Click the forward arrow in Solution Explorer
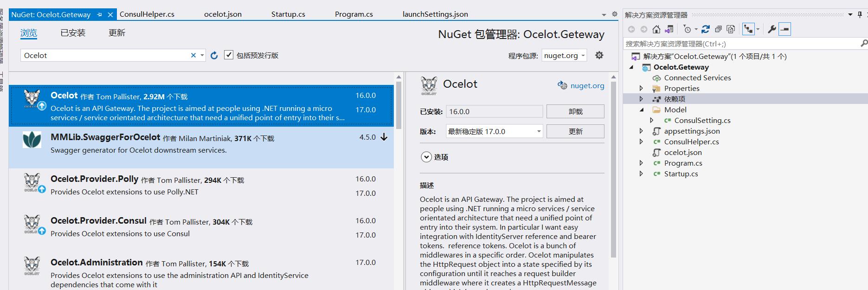This screenshot has height=290, width=868. 644,29
